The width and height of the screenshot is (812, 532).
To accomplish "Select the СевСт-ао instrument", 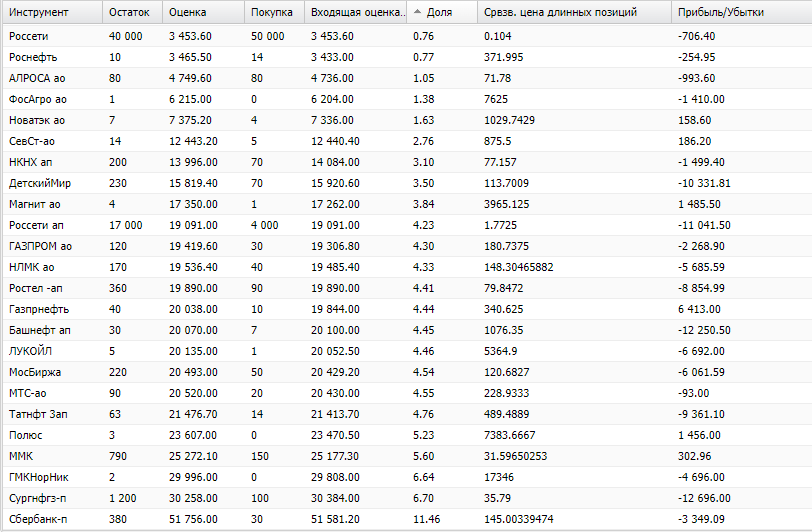I will click(32, 141).
